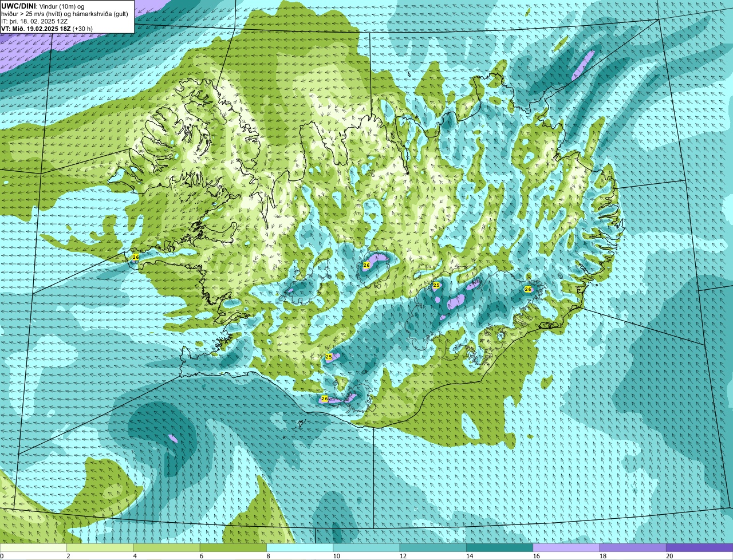Click the above-20 deep violet legend swatch
733x560 pixels.
(699, 548)
